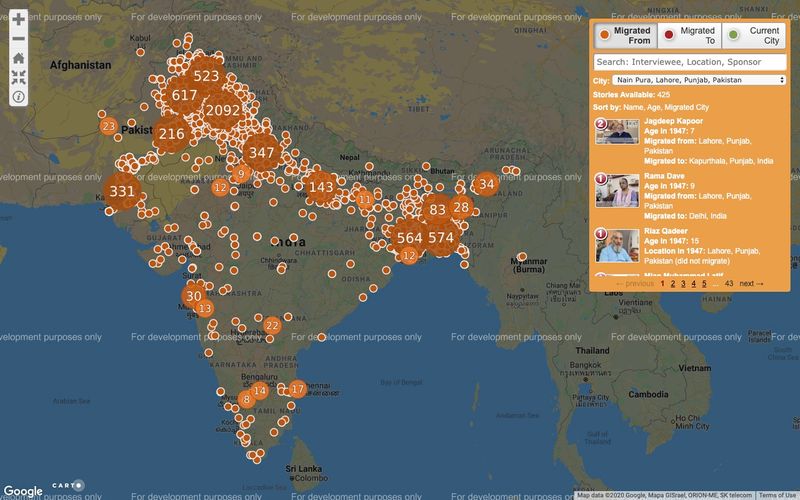
Task: Click the Stories Available: 425 text
Action: (631, 95)
